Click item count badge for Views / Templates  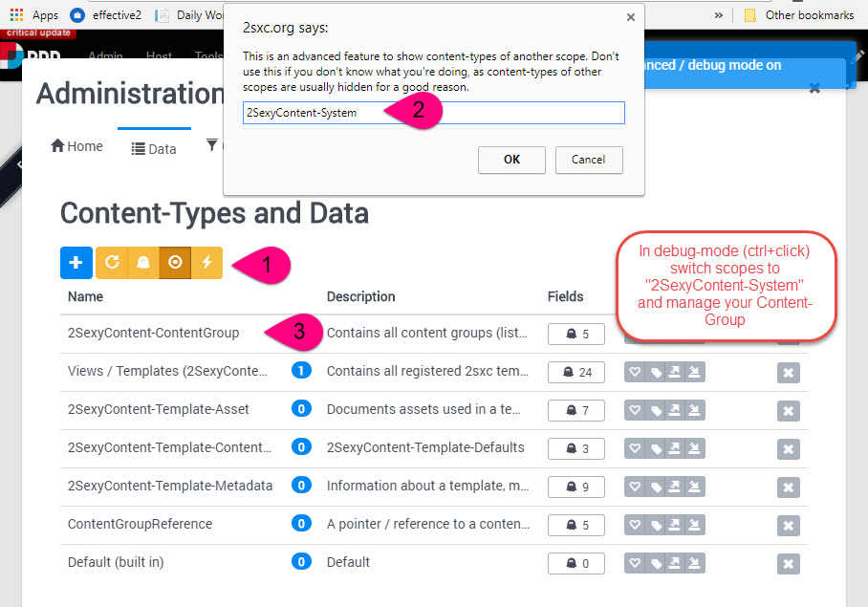point(301,370)
